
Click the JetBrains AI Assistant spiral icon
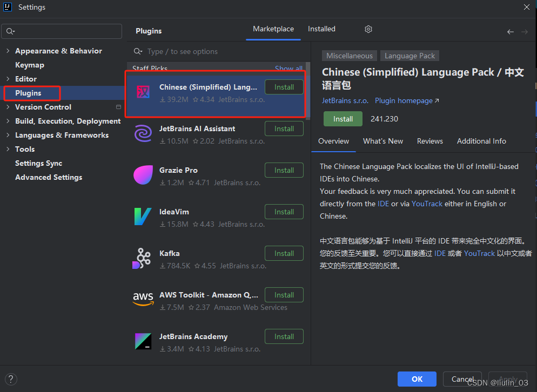143,133
